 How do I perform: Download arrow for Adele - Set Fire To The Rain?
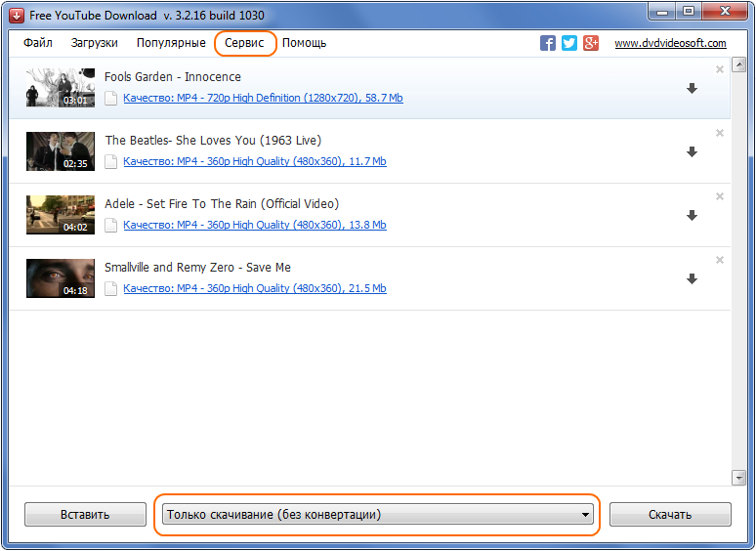pos(692,216)
